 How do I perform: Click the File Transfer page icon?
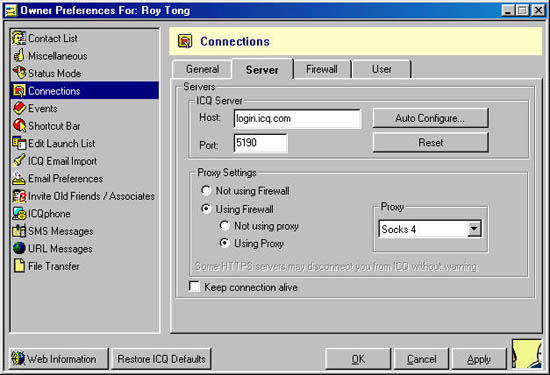19,266
